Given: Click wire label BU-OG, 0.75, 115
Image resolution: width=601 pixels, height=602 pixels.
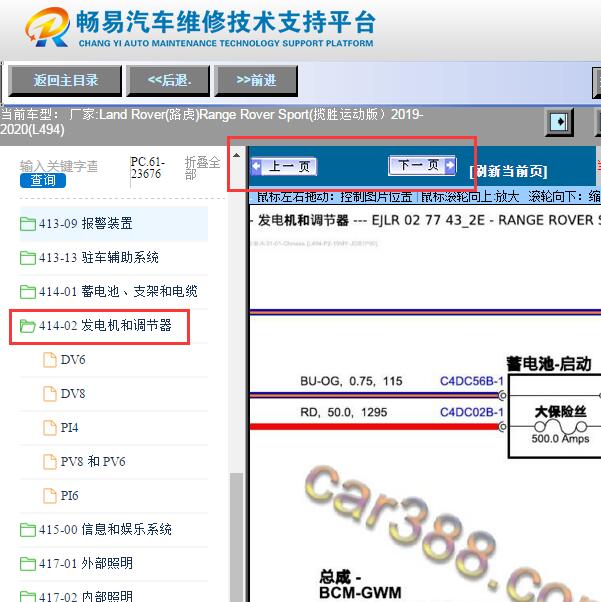Looking at the screenshot, I should pyautogui.click(x=351, y=381).
